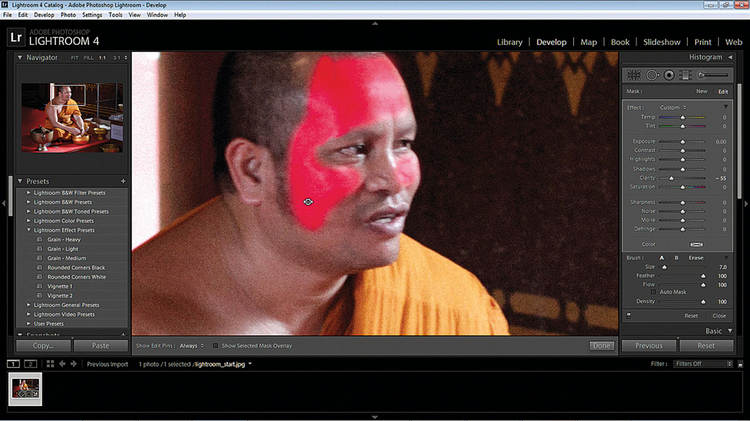750x421 pixels.
Task: Switch to the Map module
Action: 588,42
